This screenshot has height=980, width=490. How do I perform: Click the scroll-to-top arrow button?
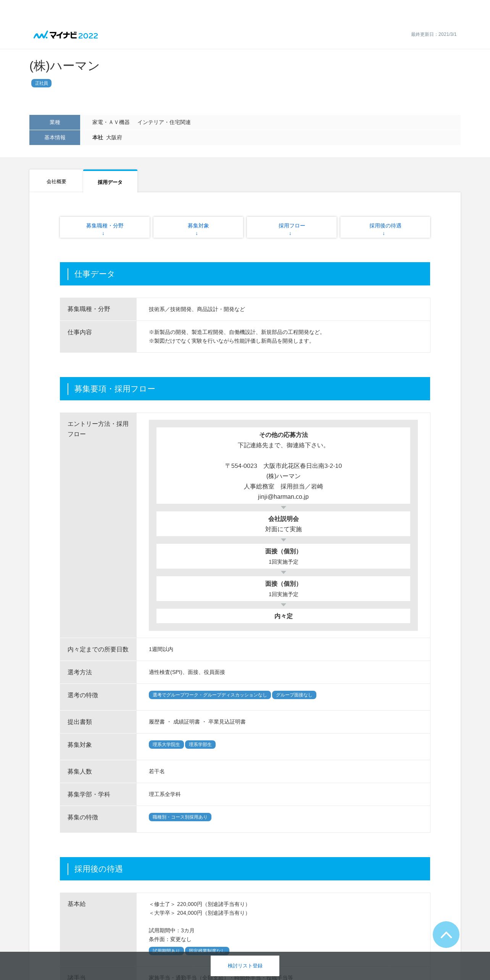coord(446,934)
